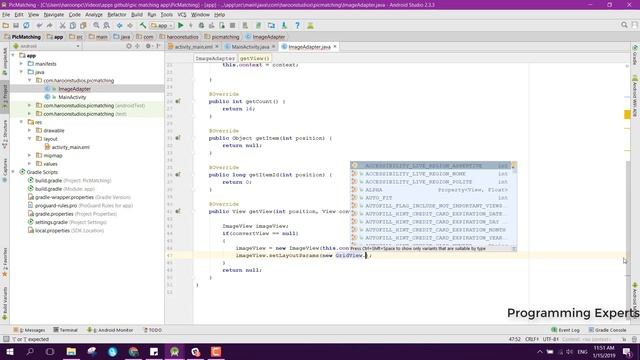
Task: Select AUTO_FIT completion suggestion
Action: tap(432, 198)
